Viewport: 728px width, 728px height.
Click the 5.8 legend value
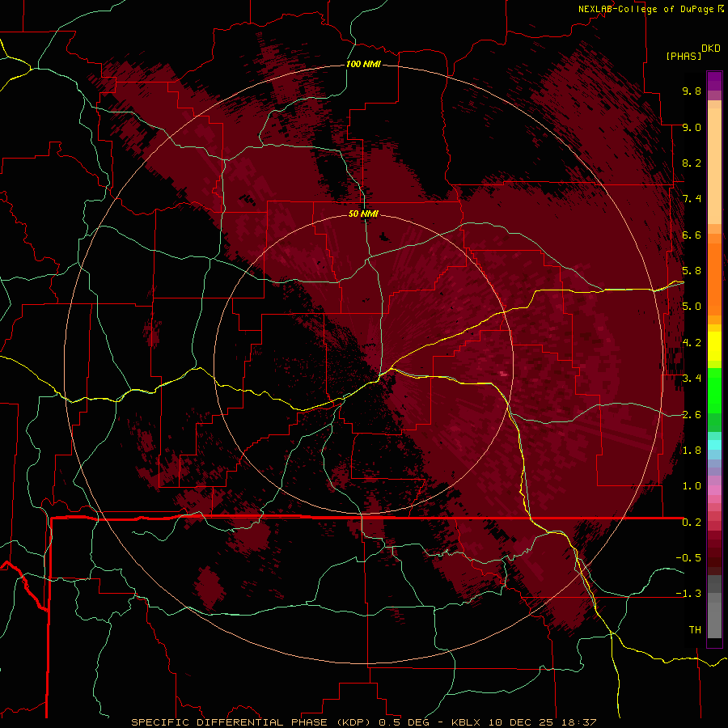(x=692, y=271)
